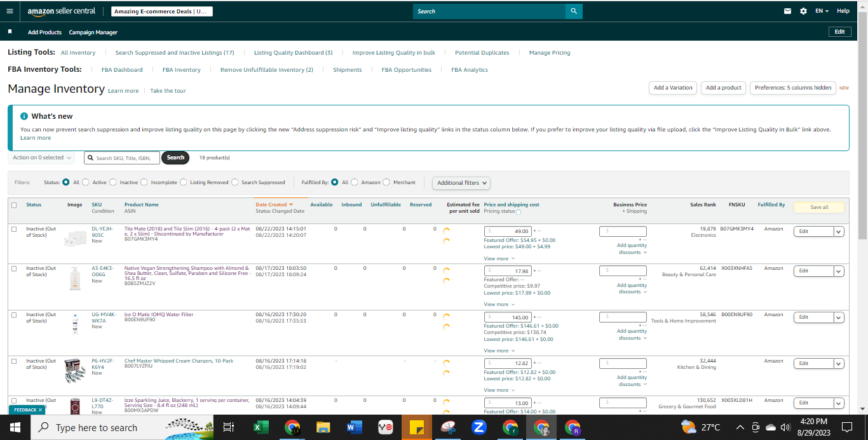
Task: Expand View more under Tile Mate price
Action: point(499,258)
